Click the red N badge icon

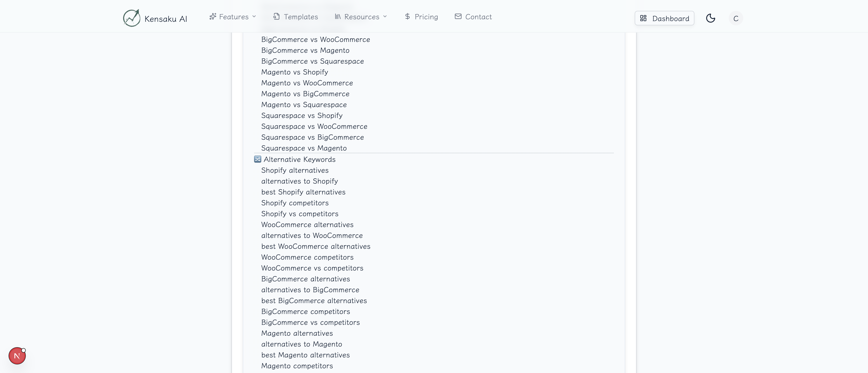[x=17, y=356]
